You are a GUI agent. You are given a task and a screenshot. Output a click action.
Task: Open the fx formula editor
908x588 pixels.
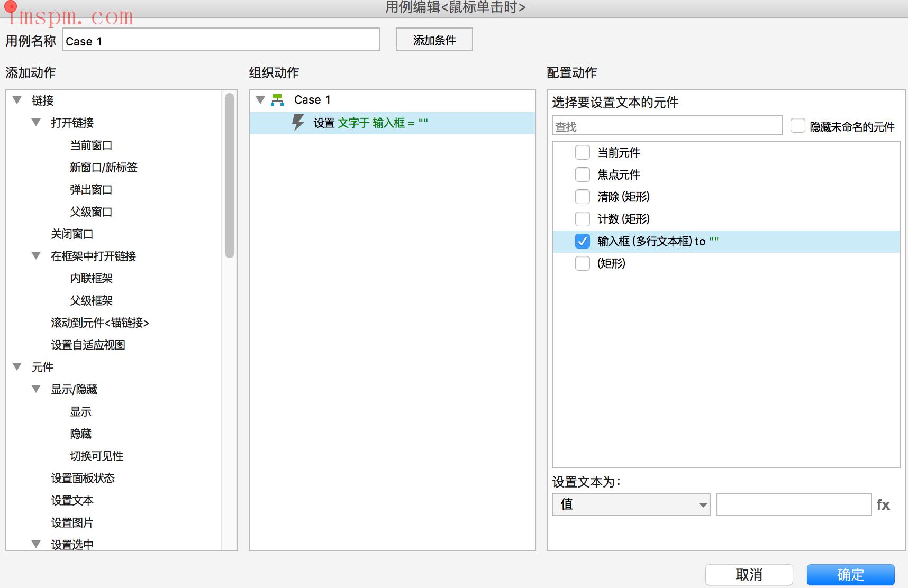tap(883, 505)
